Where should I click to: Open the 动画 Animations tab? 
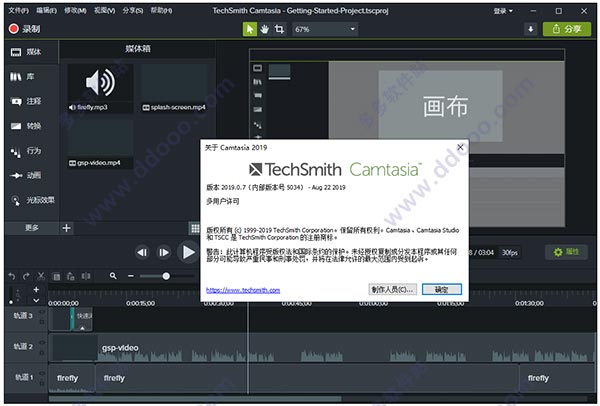[x=32, y=176]
